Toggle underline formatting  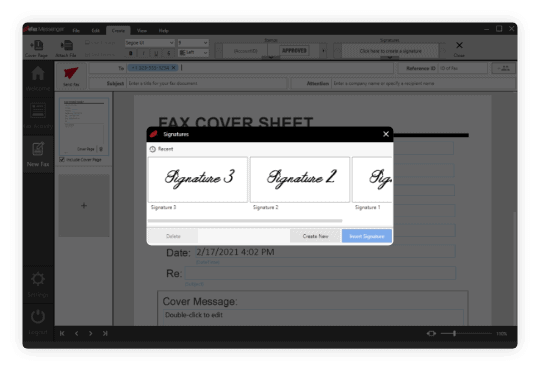click(156, 53)
